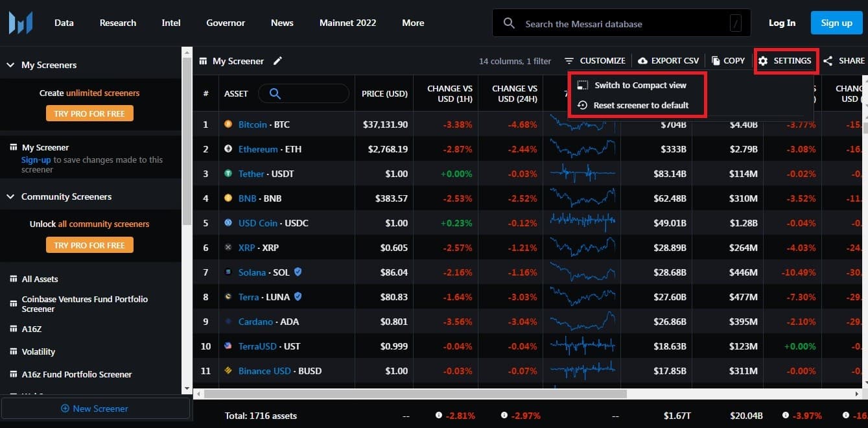Click TRY PRO FOR FREE under community screeners
The width and height of the screenshot is (868, 428).
point(89,245)
